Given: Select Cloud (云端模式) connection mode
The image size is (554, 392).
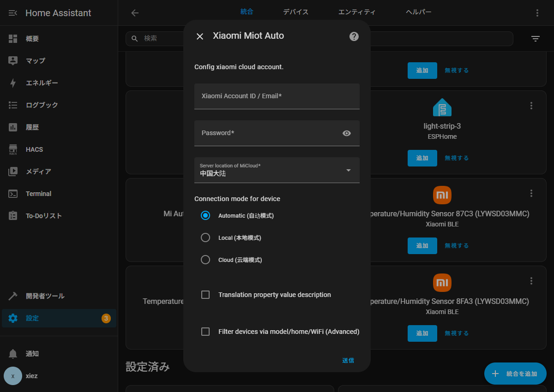Looking at the screenshot, I should (x=205, y=260).
